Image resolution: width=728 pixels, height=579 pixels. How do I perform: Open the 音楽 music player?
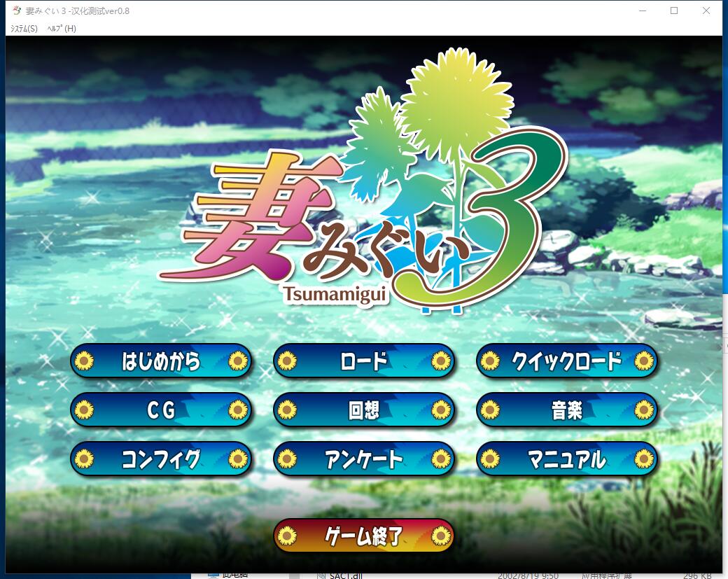(x=566, y=410)
